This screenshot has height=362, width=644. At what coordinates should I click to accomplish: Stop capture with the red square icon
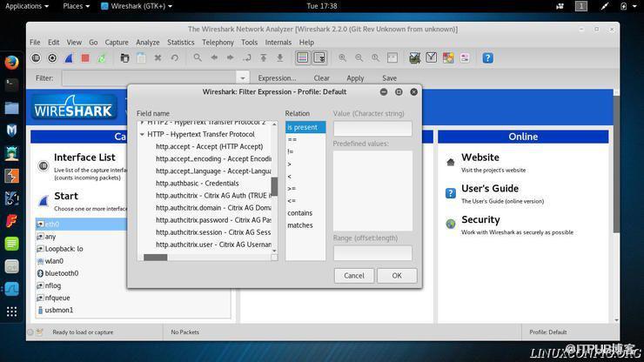(x=85, y=58)
